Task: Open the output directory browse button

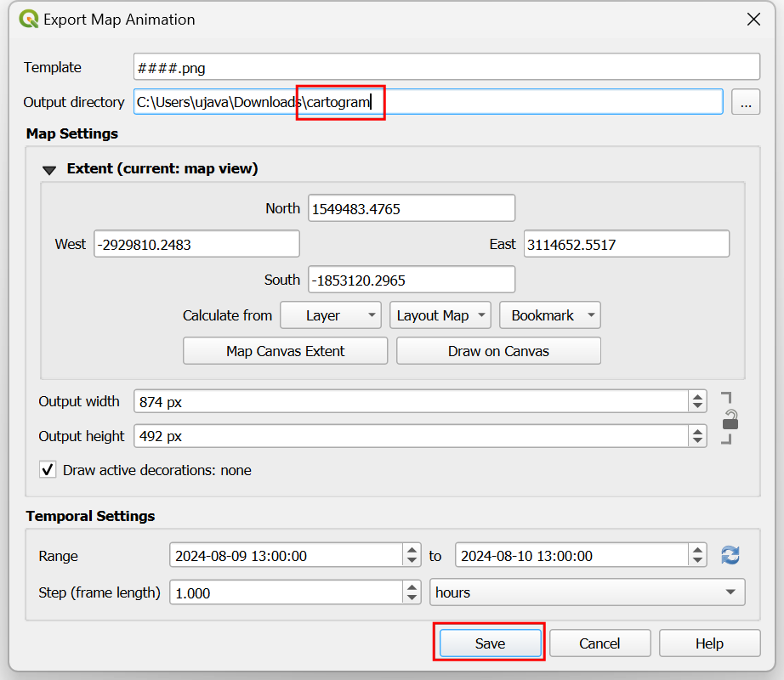Action: (745, 102)
